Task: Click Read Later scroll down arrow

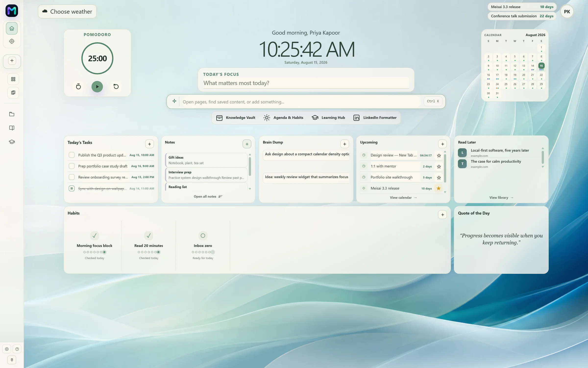Action: click(543, 167)
